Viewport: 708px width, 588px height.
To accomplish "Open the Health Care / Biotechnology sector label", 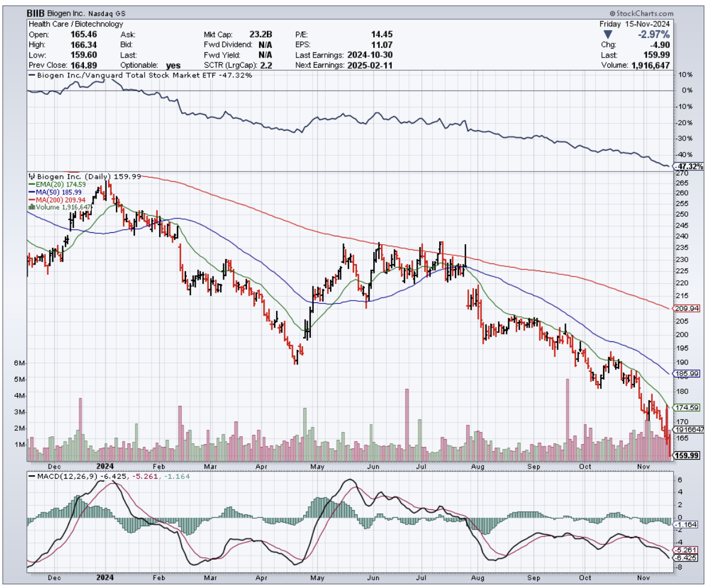I will [76, 24].
